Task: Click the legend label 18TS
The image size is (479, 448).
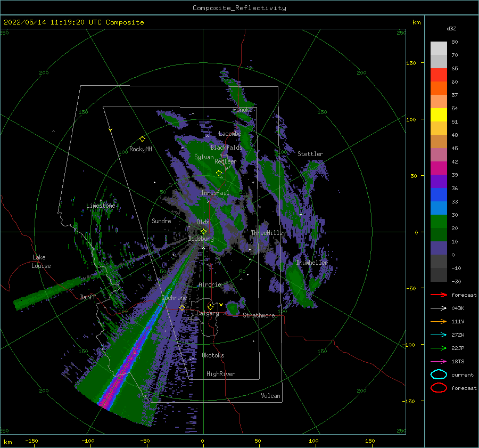Action: click(x=458, y=362)
